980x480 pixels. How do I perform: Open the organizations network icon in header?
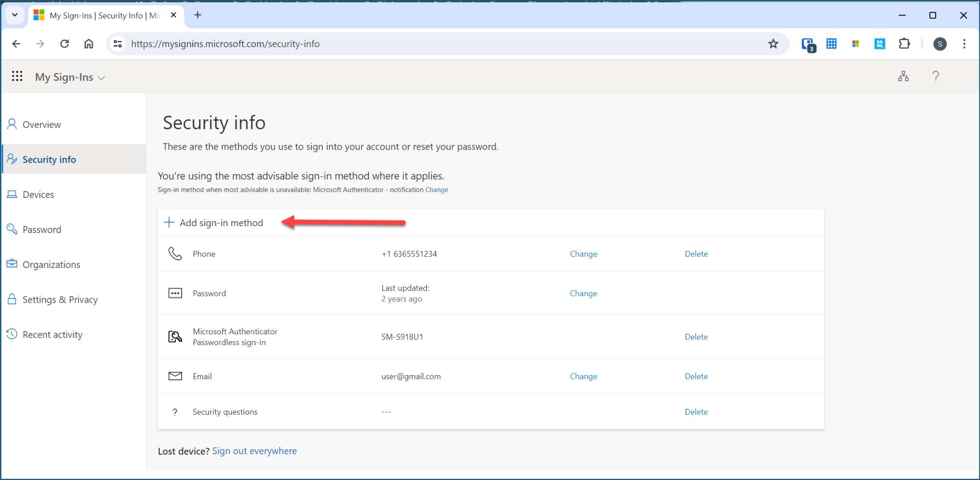pyautogui.click(x=904, y=76)
